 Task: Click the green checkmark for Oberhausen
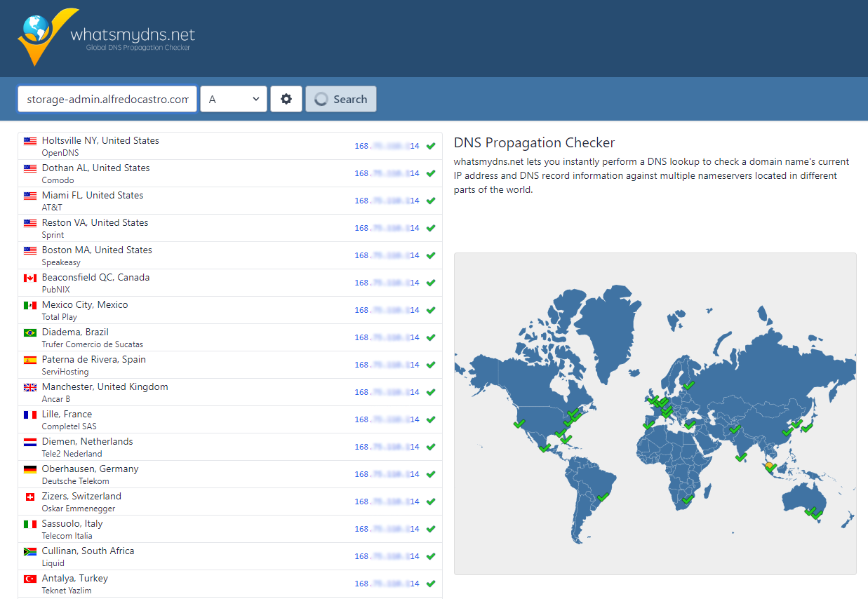(431, 474)
